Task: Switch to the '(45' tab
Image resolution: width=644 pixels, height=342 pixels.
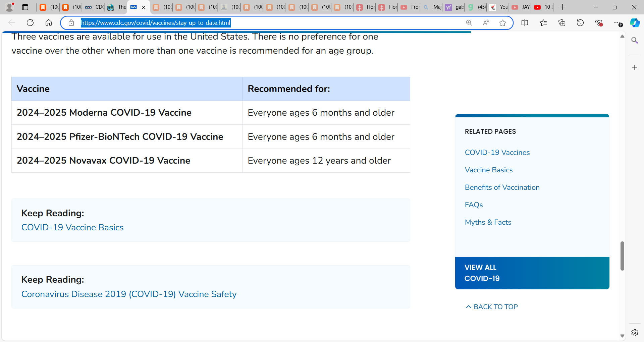Action: pos(477,7)
